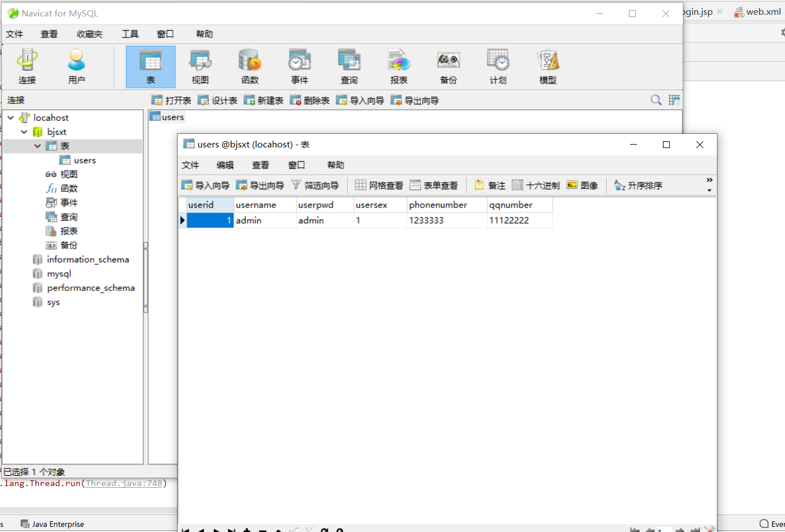The height and width of the screenshot is (532, 785).
Task: Click the search magnifier icon in Navicat
Action: click(x=656, y=100)
